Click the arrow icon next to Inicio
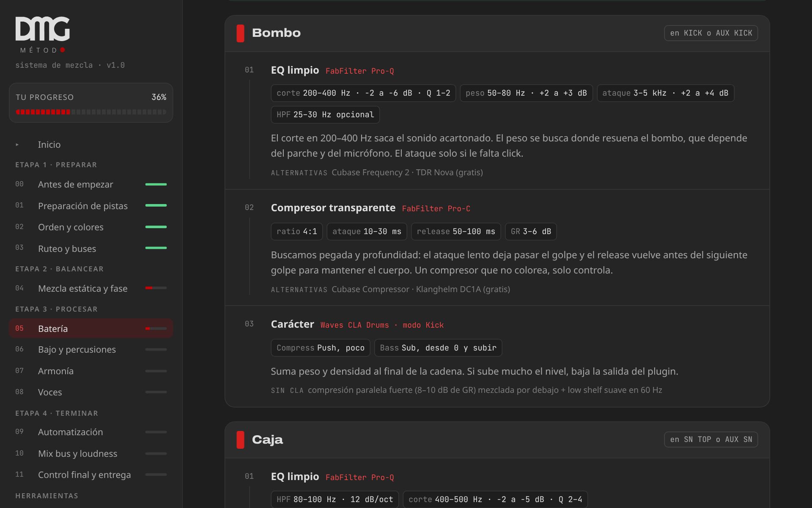812x508 pixels. click(17, 145)
